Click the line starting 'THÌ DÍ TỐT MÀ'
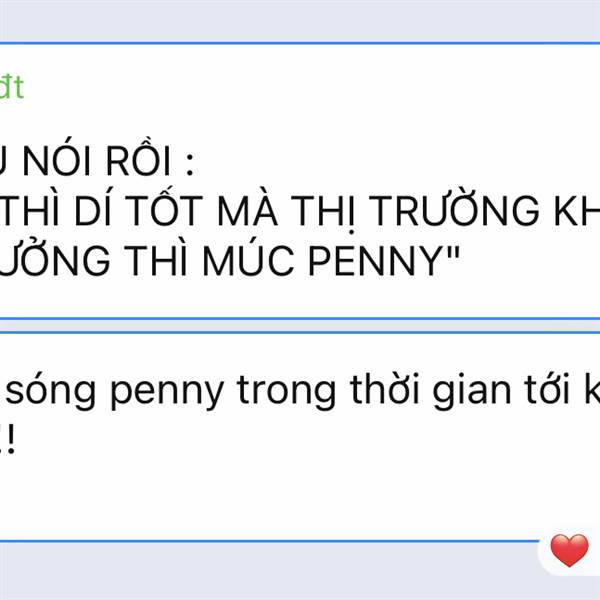Image resolution: width=600 pixels, height=600 pixels. [x=300, y=210]
